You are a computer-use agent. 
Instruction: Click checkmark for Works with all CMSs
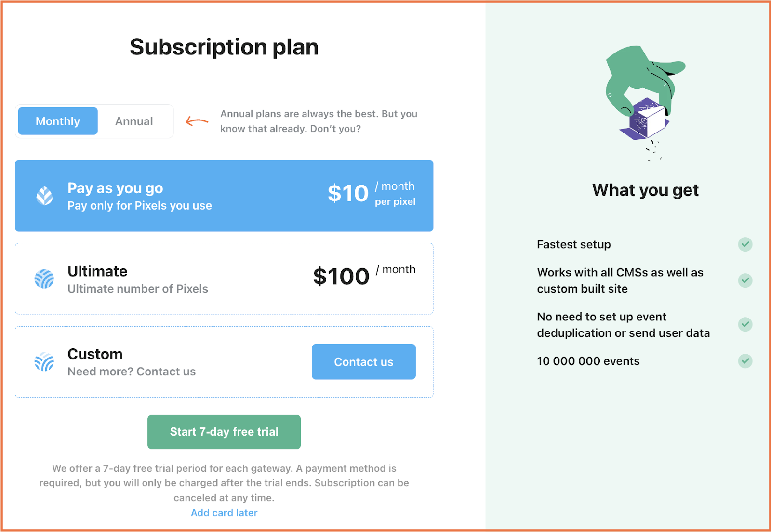click(745, 280)
